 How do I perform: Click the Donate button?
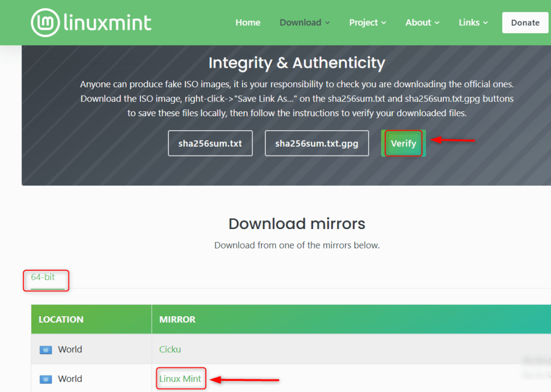(525, 23)
